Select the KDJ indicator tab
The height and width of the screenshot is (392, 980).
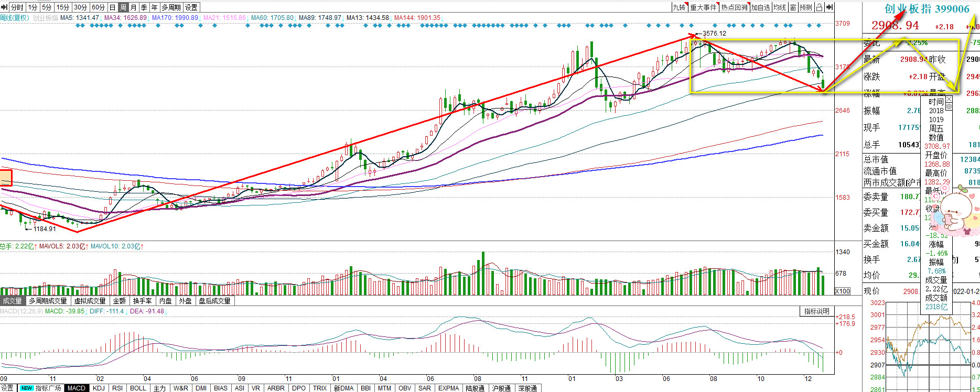point(99,388)
